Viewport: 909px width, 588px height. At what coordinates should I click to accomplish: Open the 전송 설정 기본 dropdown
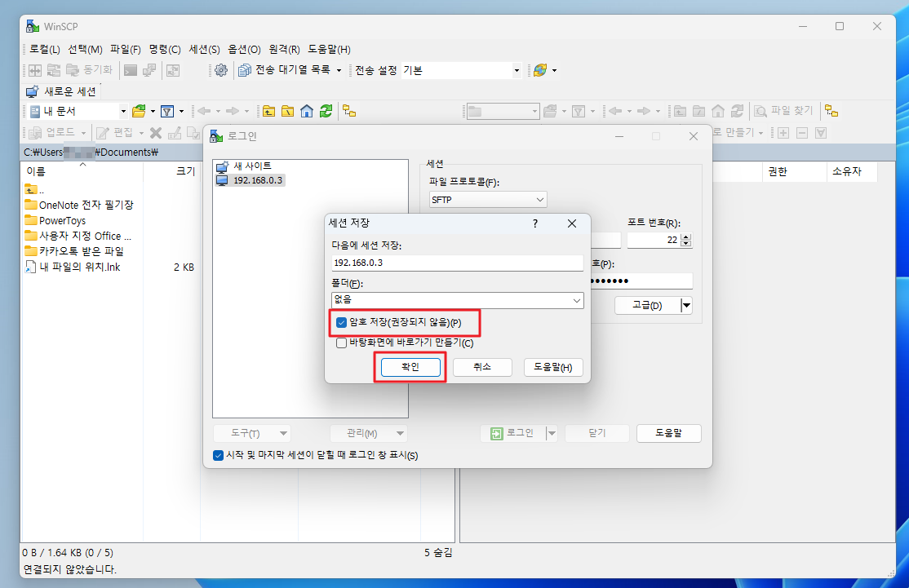click(x=516, y=70)
